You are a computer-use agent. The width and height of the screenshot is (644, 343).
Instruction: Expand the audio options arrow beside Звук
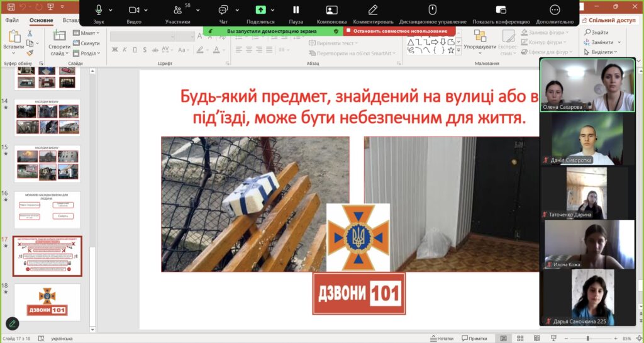tap(111, 10)
